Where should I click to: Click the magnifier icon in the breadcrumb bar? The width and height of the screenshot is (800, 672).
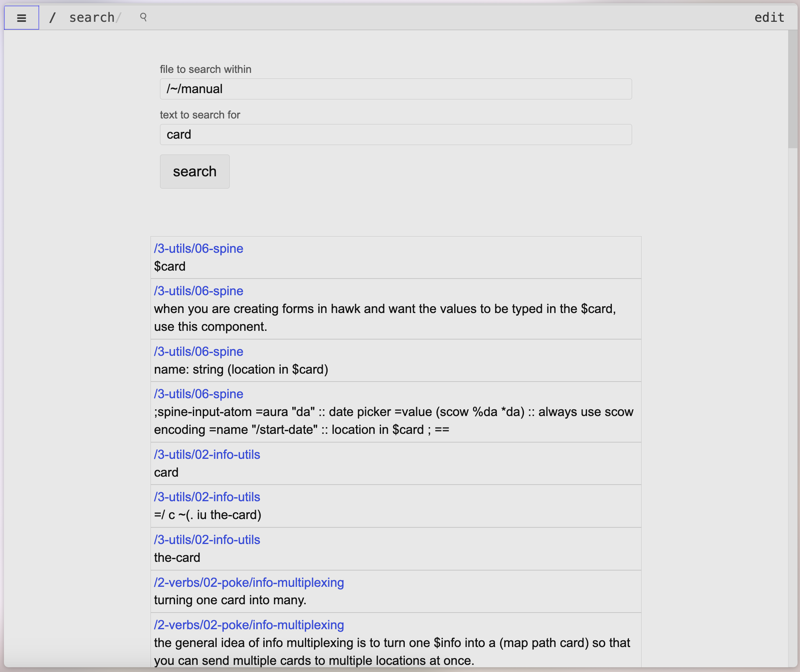[x=143, y=17]
